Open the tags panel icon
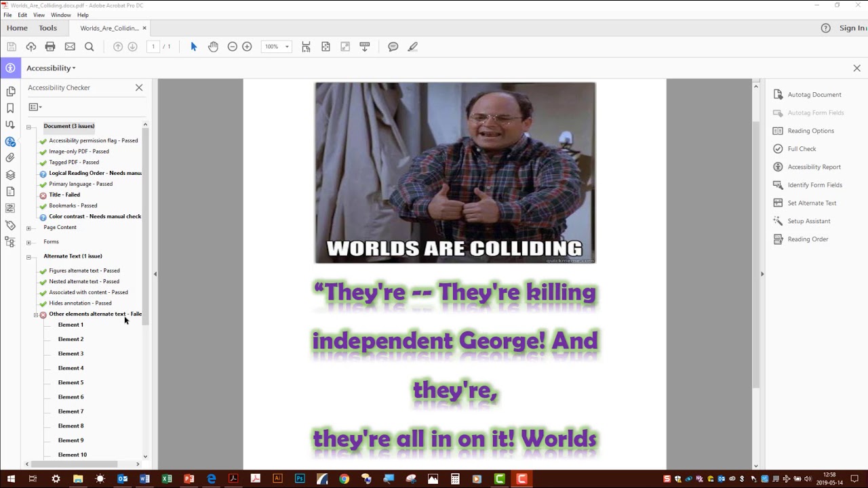Image resolution: width=868 pixels, height=488 pixels. pos(10,225)
